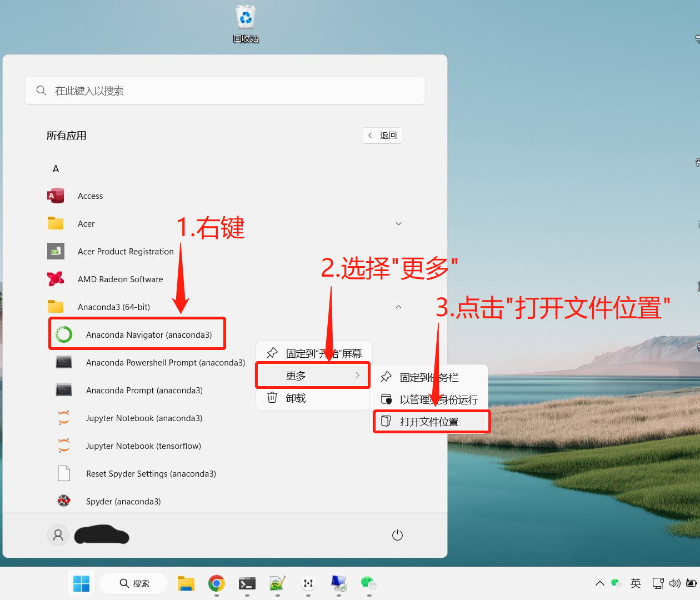Open the 更多 submenu

click(313, 376)
